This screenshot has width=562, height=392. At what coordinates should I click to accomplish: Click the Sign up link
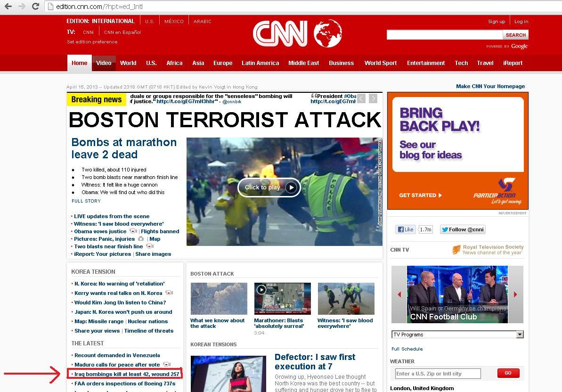coord(497,22)
